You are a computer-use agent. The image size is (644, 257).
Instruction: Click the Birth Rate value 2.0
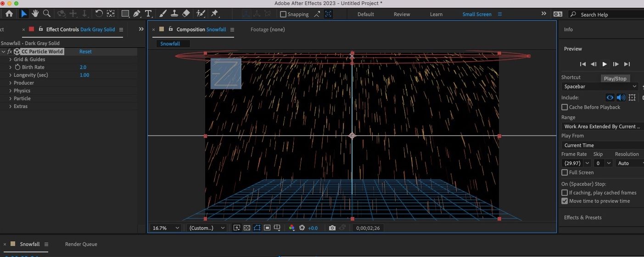83,67
